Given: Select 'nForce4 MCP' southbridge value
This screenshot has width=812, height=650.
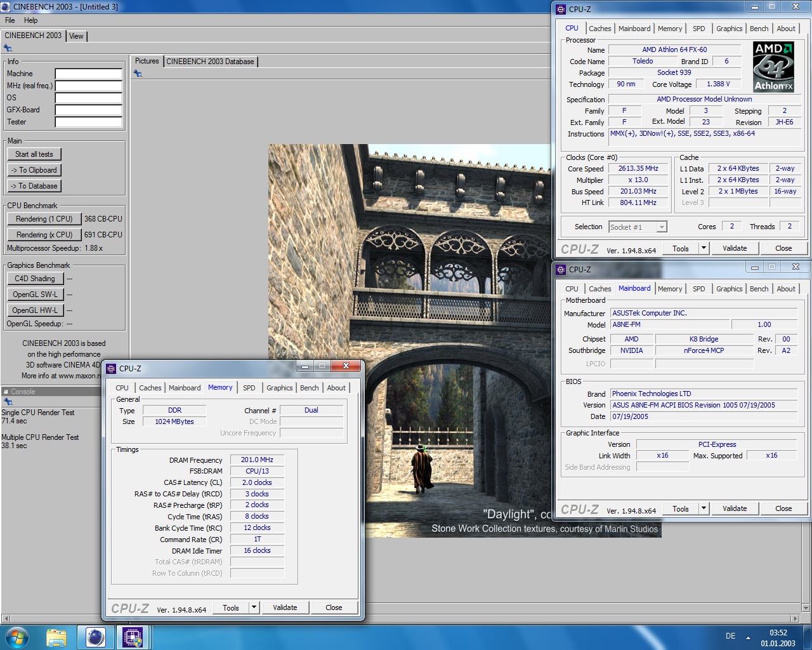Looking at the screenshot, I should (704, 350).
